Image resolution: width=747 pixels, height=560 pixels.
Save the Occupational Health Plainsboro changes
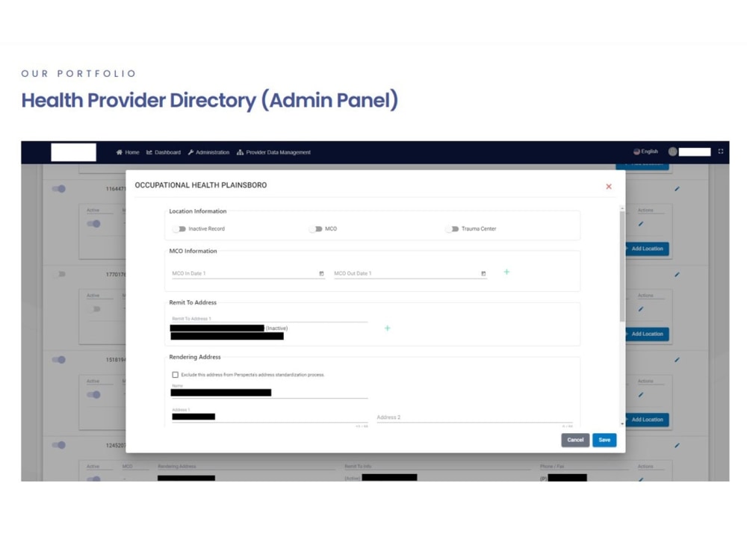click(604, 440)
